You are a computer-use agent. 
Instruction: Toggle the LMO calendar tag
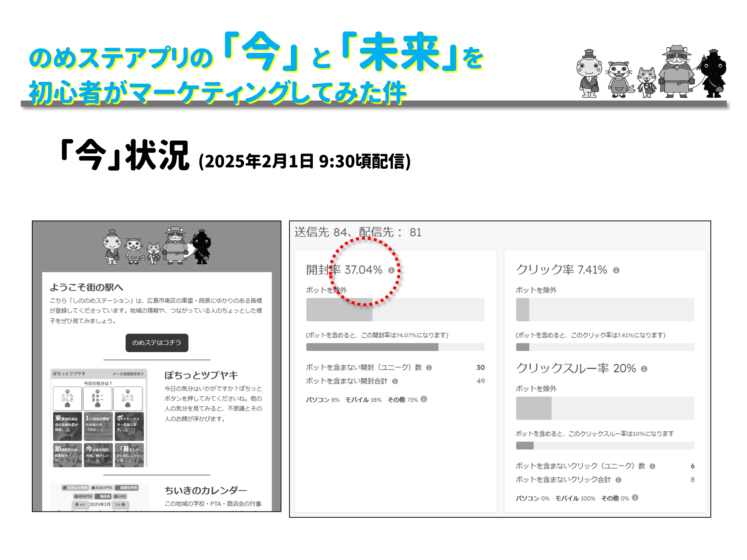pyautogui.click(x=120, y=497)
